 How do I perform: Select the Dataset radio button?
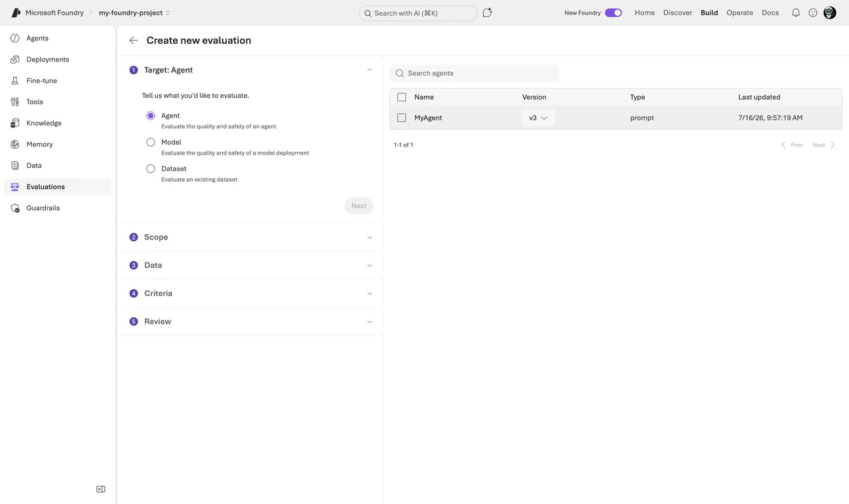[x=151, y=168]
